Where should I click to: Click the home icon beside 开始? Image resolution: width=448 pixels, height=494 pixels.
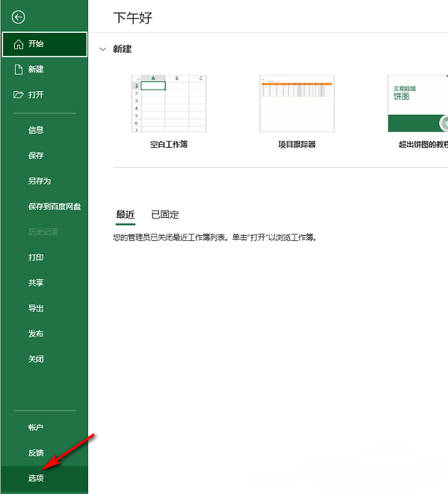coord(19,44)
